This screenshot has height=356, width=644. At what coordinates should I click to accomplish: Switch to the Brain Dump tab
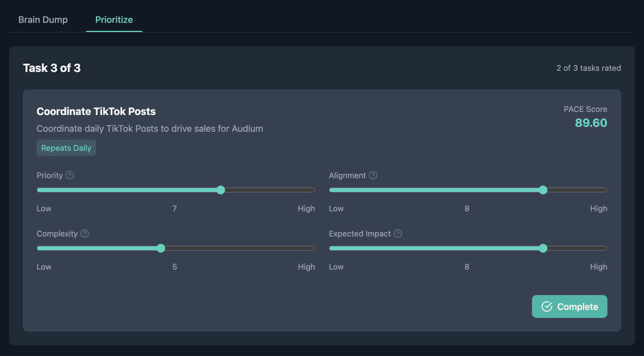pos(43,20)
